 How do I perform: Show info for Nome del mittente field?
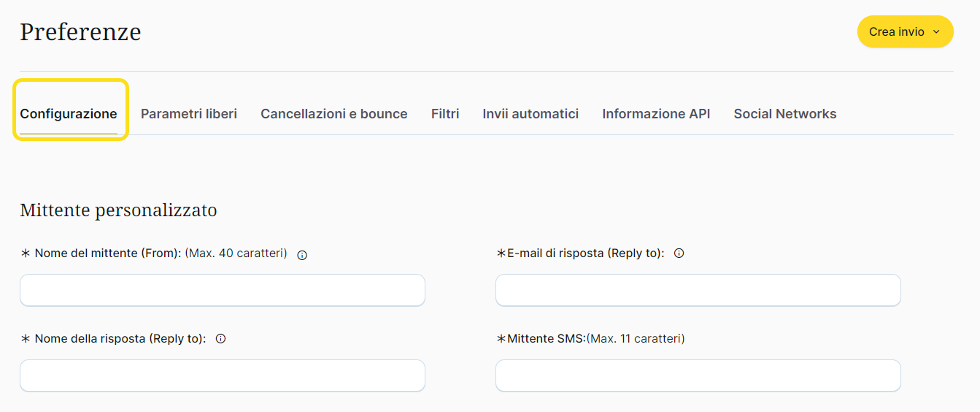pos(302,255)
